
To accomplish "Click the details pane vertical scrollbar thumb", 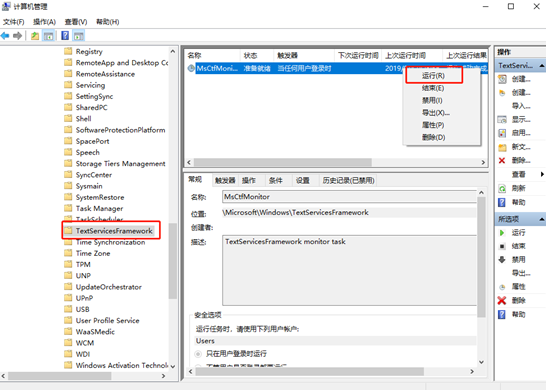I will (x=481, y=257).
